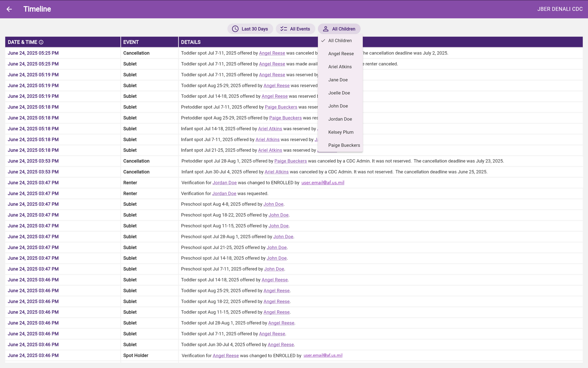The width and height of the screenshot is (588, 368).
Task: Open Angel Reese link in Toddler Jul 28-Aug 1 row
Action: (281, 323)
